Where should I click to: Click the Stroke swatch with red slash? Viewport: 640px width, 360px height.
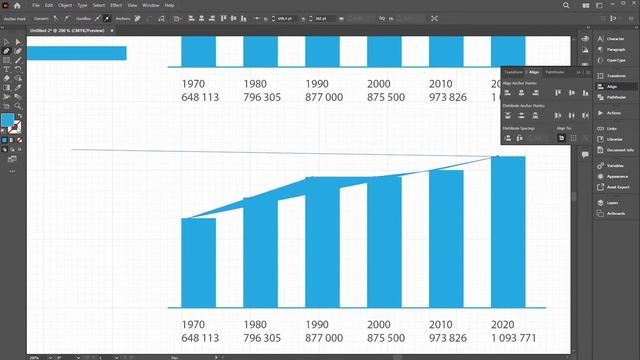pyautogui.click(x=16, y=128)
